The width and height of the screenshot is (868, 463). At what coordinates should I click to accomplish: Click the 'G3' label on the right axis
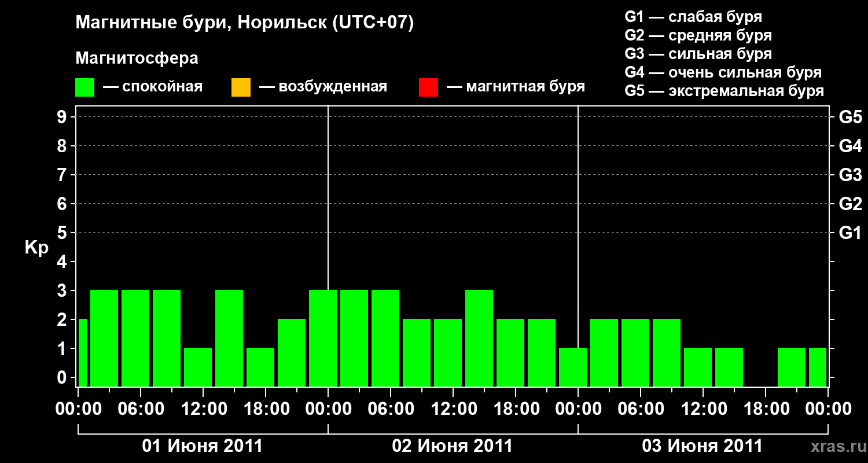(850, 175)
